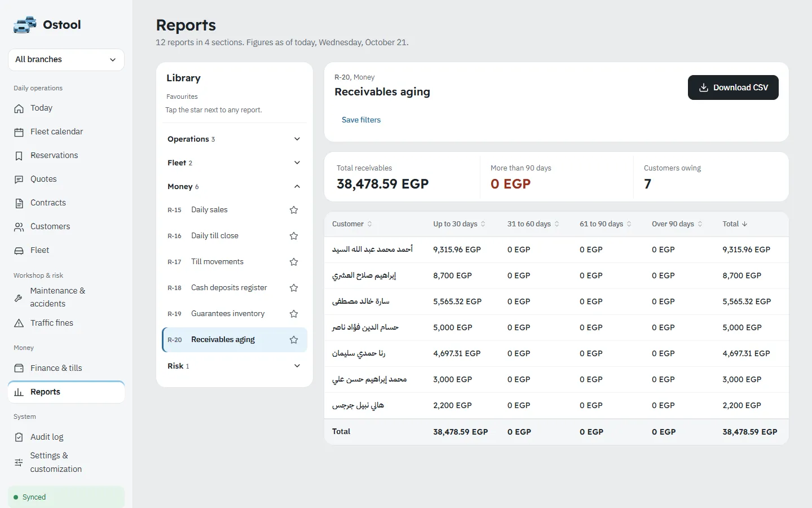Open the Fleet calendar sidebar icon
This screenshot has width=812, height=508.
pos(19,132)
